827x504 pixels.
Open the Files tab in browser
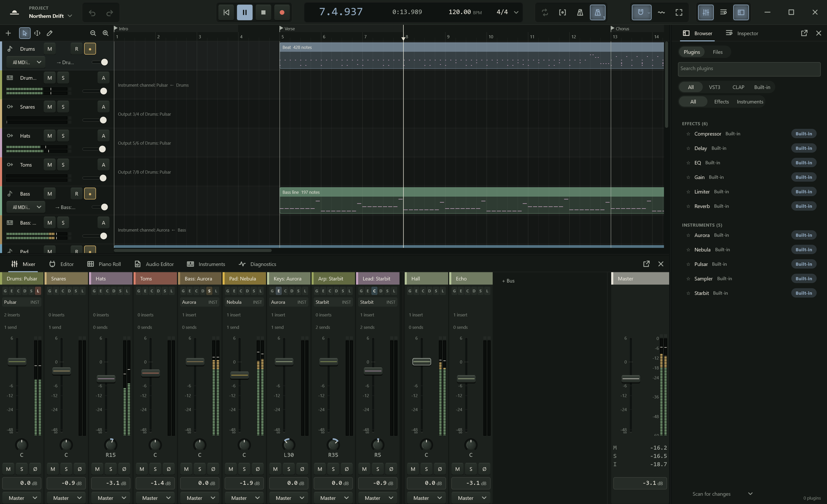(718, 52)
